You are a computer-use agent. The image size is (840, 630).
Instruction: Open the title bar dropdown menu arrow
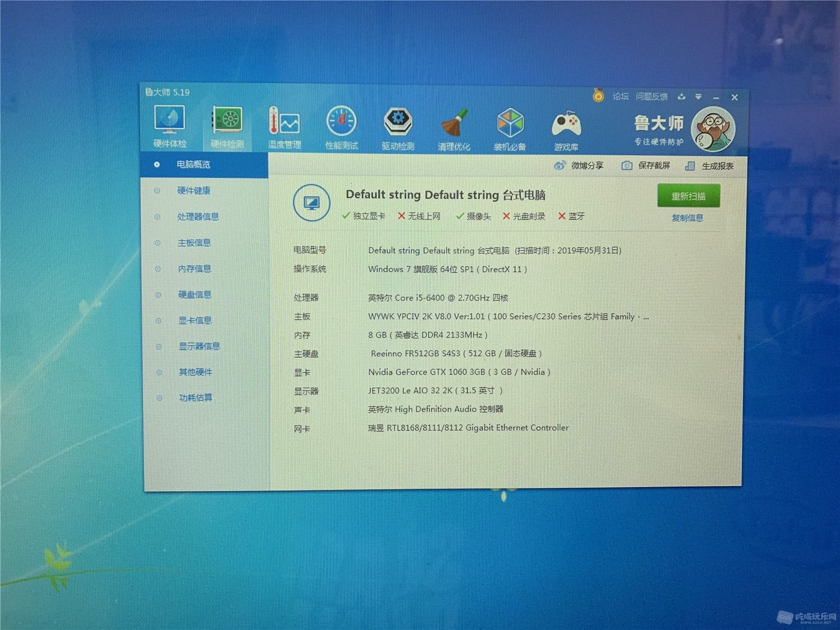[698, 96]
